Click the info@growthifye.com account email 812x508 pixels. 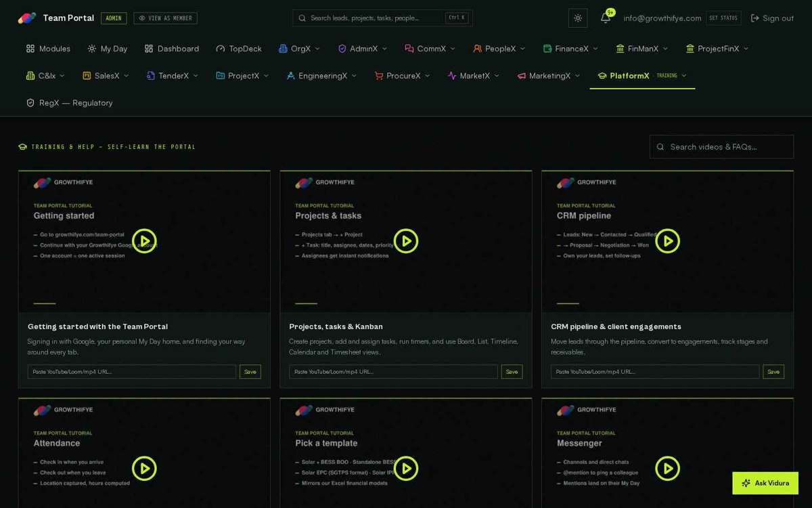point(662,18)
